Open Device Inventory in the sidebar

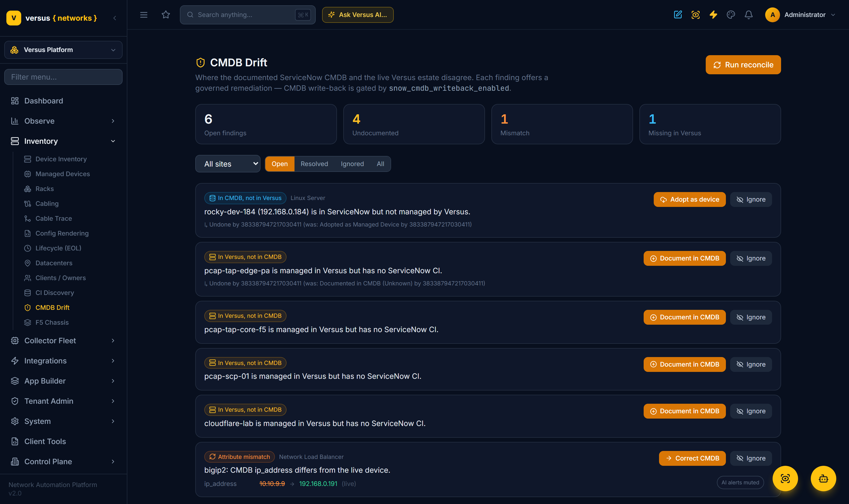[61, 159]
